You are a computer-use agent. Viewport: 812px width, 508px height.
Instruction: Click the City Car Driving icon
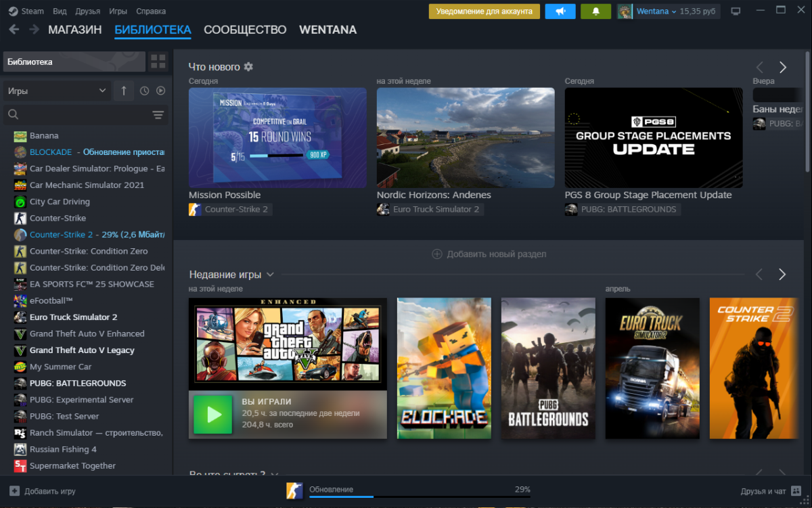(20, 202)
